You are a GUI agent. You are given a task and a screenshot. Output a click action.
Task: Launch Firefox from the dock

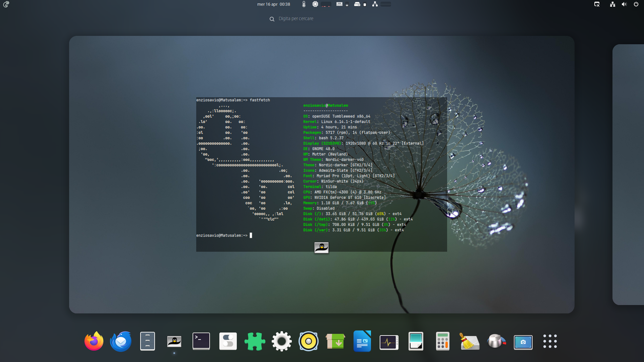pyautogui.click(x=94, y=341)
